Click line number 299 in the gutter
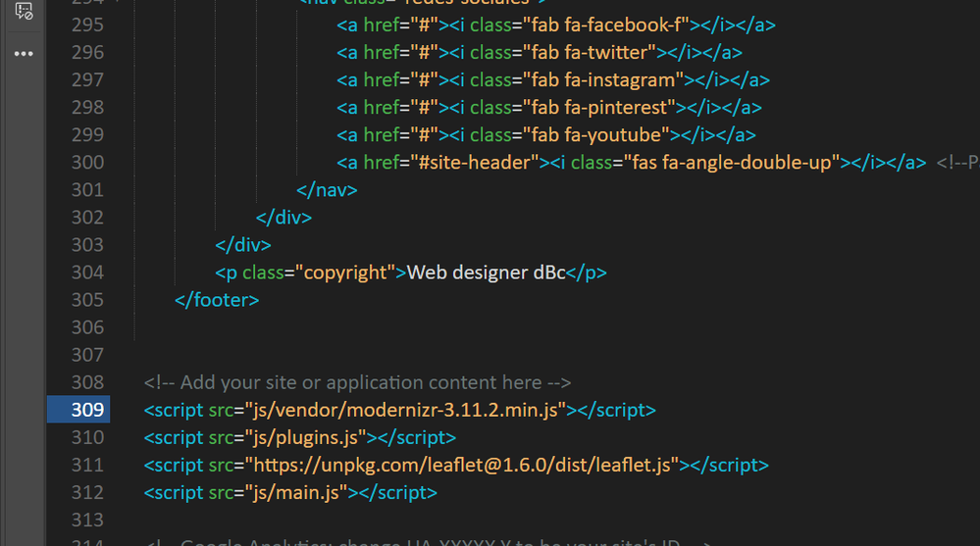 pyautogui.click(x=87, y=135)
